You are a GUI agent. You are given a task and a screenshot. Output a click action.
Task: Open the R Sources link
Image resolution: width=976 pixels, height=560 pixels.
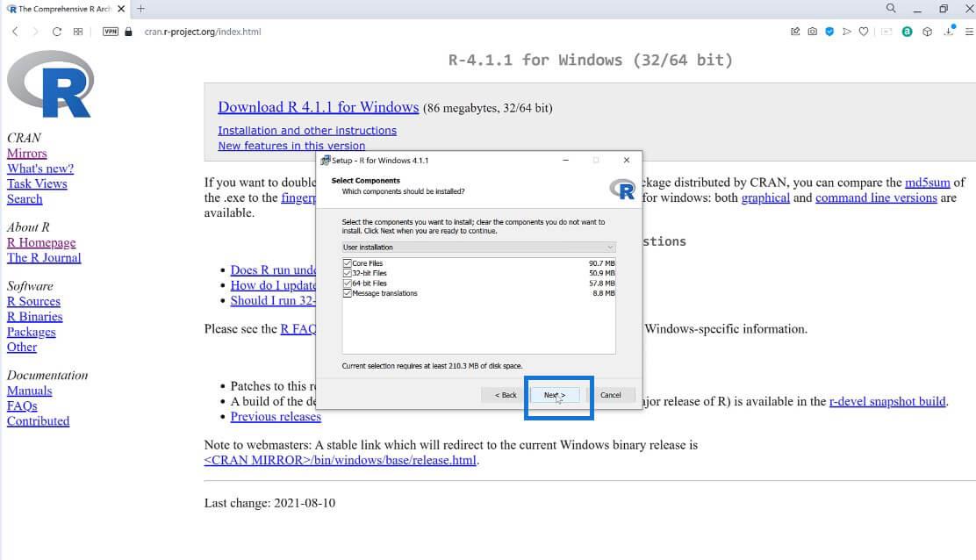33,301
